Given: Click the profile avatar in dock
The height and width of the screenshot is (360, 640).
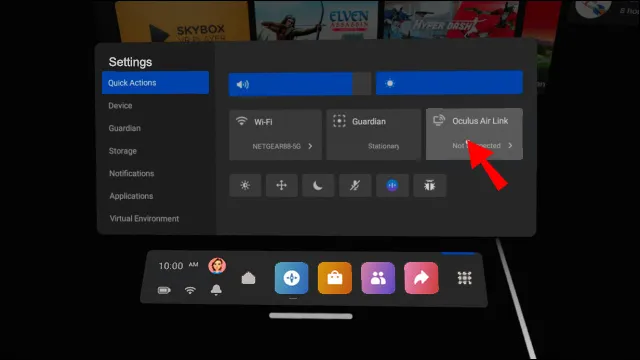Looking at the screenshot, I should [217, 266].
